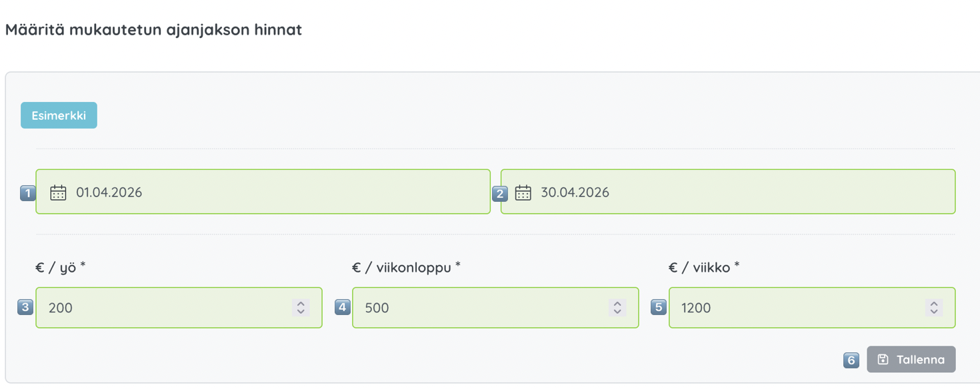Image resolution: width=980 pixels, height=389 pixels.
Task: Click the calendar icon beside 30.04.2026
Action: tap(523, 193)
